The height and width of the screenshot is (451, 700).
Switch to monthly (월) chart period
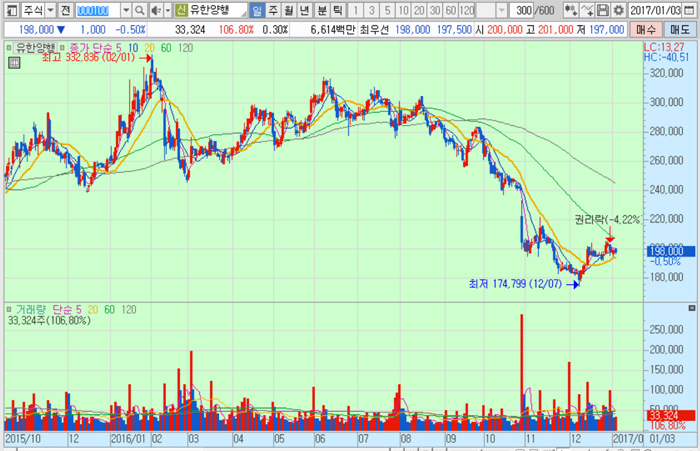pyautogui.click(x=289, y=10)
